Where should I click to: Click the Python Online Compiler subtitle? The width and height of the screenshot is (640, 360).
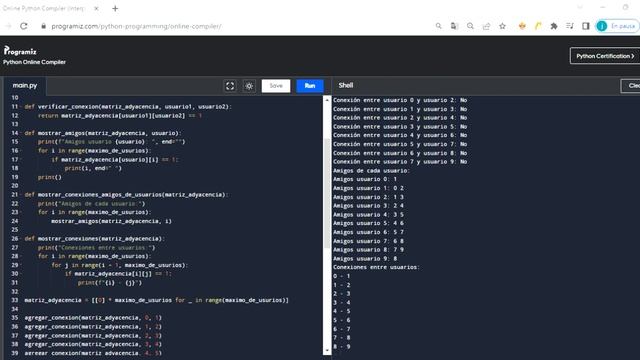click(34, 62)
